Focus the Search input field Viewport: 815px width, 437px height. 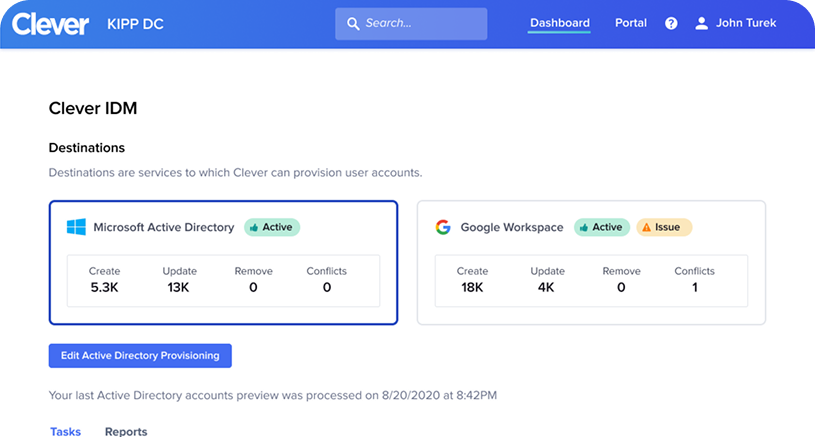click(x=411, y=24)
